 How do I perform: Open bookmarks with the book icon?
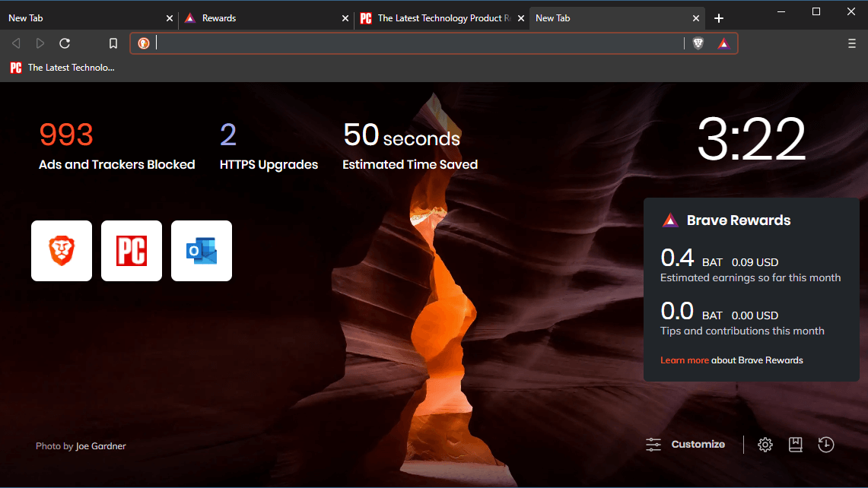[795, 444]
